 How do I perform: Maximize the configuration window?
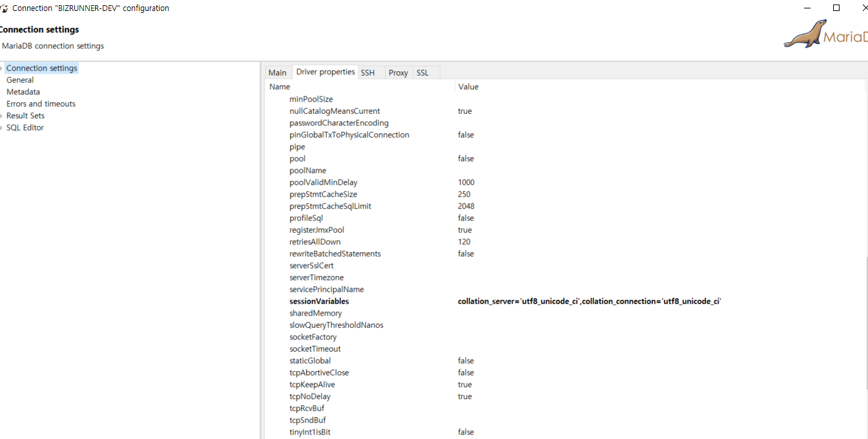pos(836,8)
